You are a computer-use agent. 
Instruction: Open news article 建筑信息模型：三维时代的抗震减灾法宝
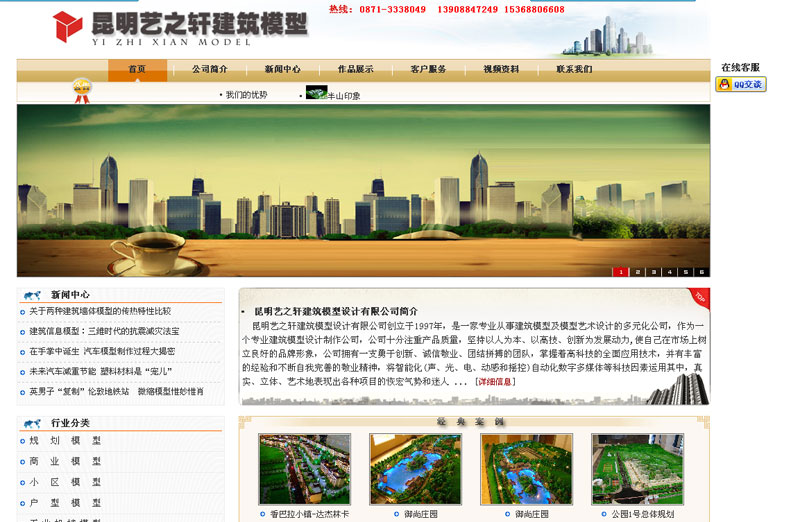point(104,331)
